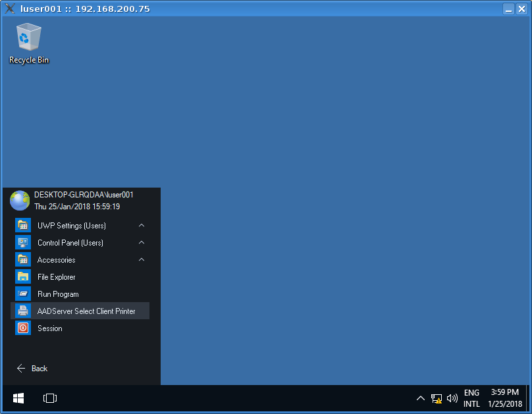The width and height of the screenshot is (532, 414).
Task: Click the AADServer printer icon
Action: pos(24,311)
